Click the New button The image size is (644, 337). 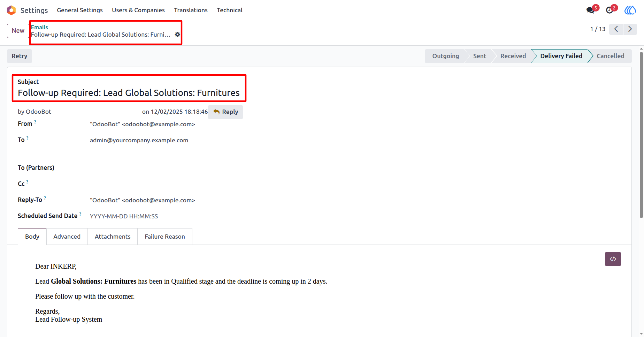pyautogui.click(x=18, y=31)
